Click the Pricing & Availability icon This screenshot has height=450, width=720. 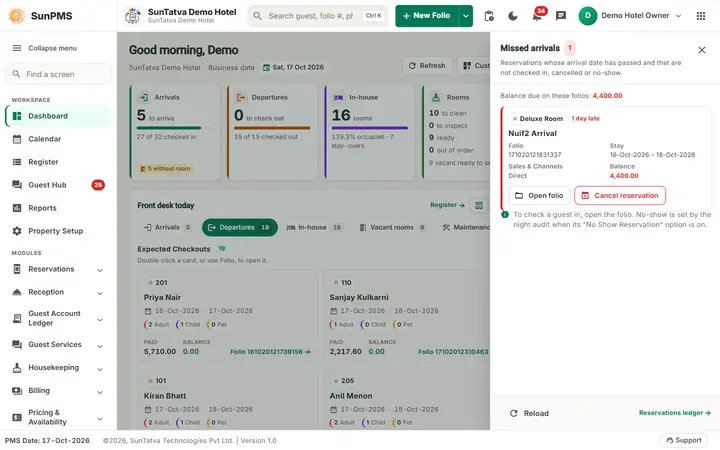(17, 417)
